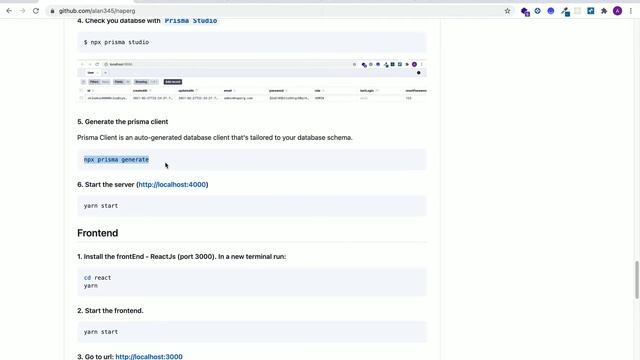Reload the GitHub page
640x360 pixels.
click(x=36, y=11)
